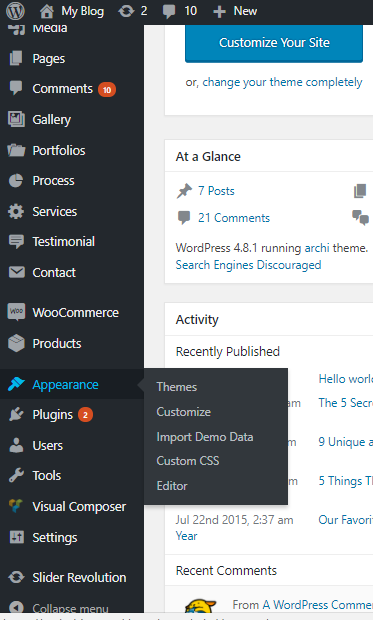373x620 pixels.
Task: Open the Gallery menu label
Action: [51, 119]
